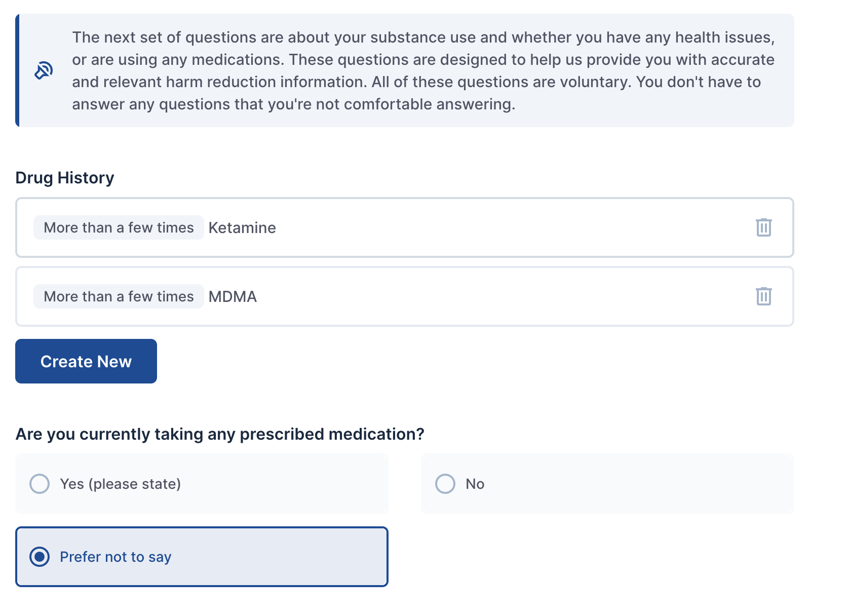Click the MDMA drug name text
Screen dimensions: 849x616
click(x=233, y=296)
